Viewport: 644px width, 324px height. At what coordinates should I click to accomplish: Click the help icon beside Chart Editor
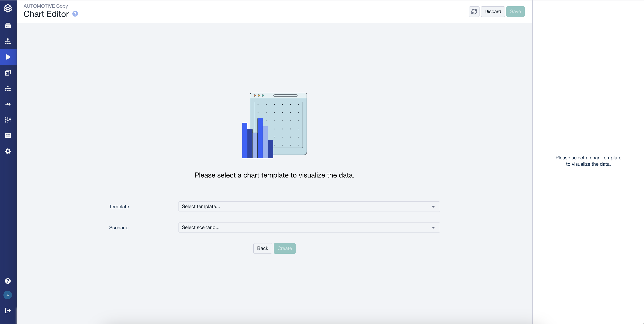pos(75,14)
